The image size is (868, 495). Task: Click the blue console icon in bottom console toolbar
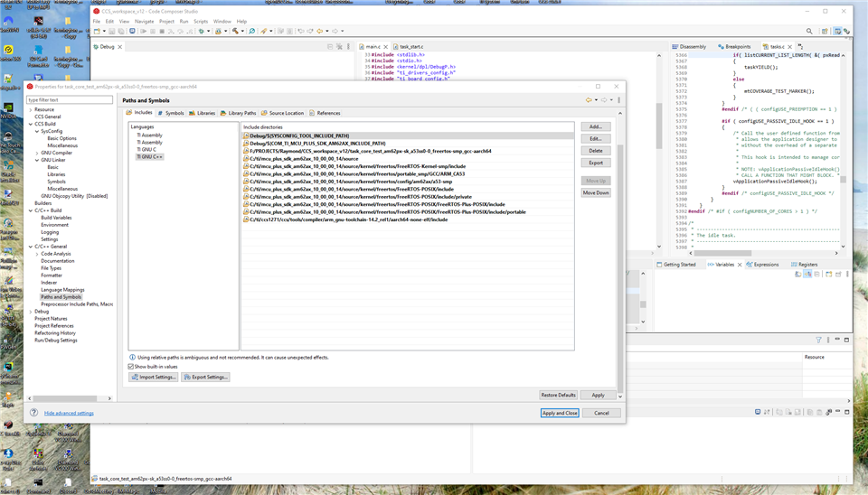click(x=758, y=412)
